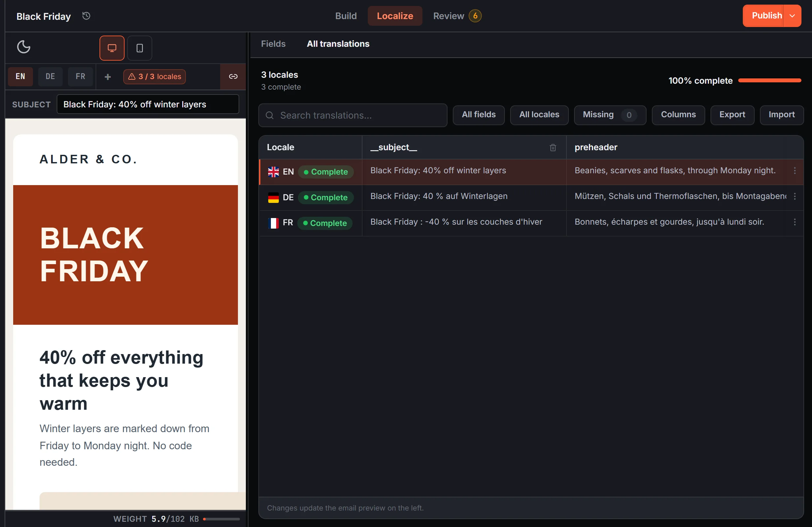Select EN locale preview tab
812x527 pixels.
[20, 77]
